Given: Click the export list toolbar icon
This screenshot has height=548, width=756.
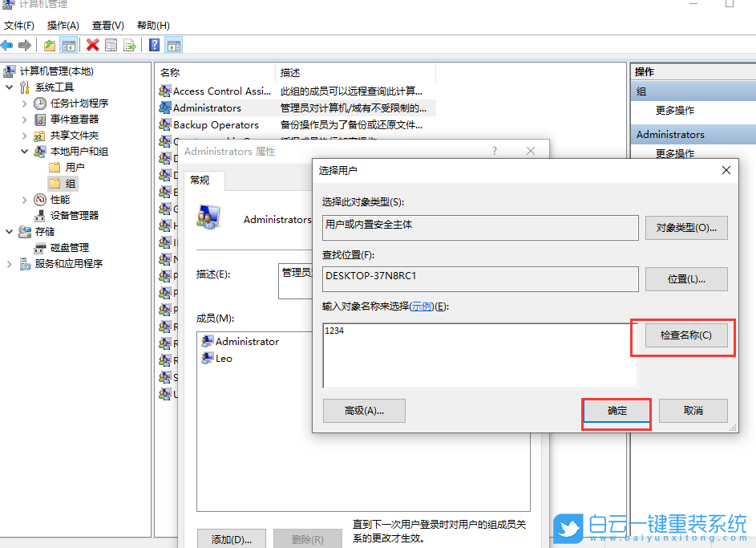Looking at the screenshot, I should coord(129,45).
